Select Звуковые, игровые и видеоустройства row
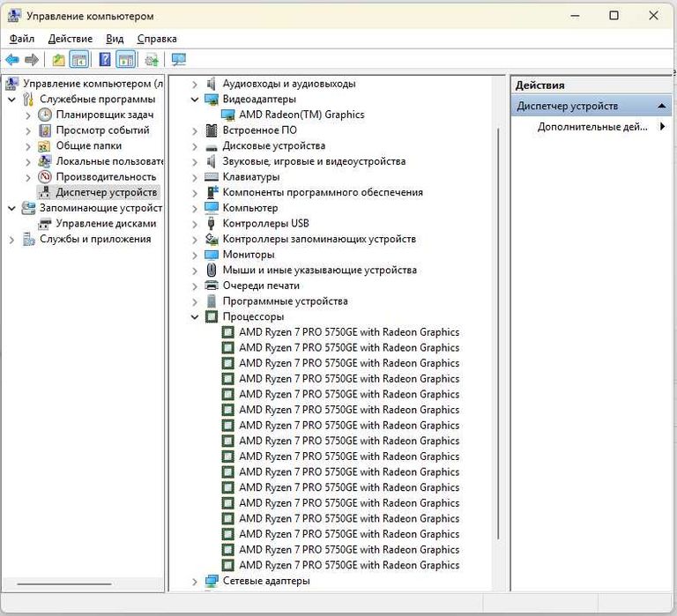This screenshot has height=616, width=677. coord(314,161)
